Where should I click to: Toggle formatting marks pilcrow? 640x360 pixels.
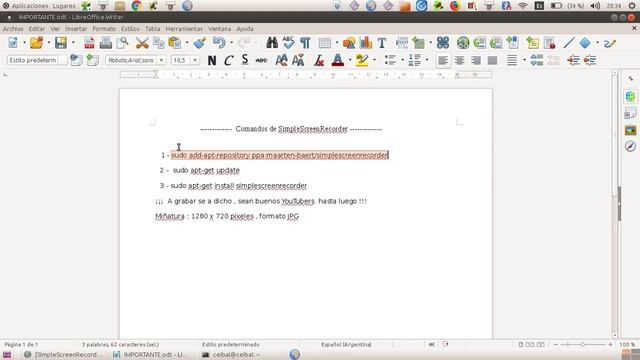point(305,42)
